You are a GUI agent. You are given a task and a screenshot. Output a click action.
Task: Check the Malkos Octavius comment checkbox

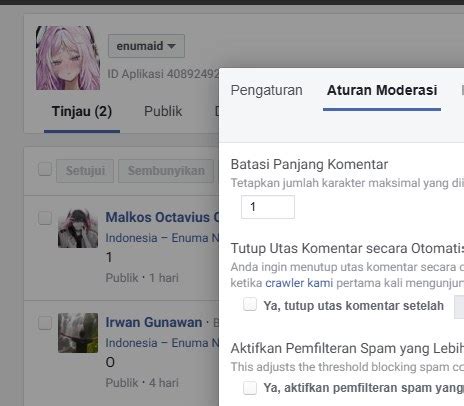point(45,218)
